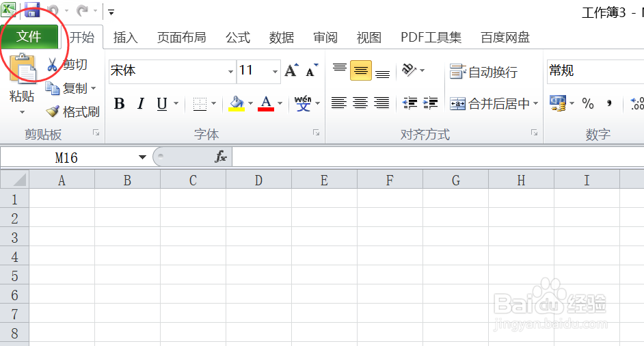This screenshot has width=644, height=346.
Task: Toggle italic formatting
Action: point(141,103)
